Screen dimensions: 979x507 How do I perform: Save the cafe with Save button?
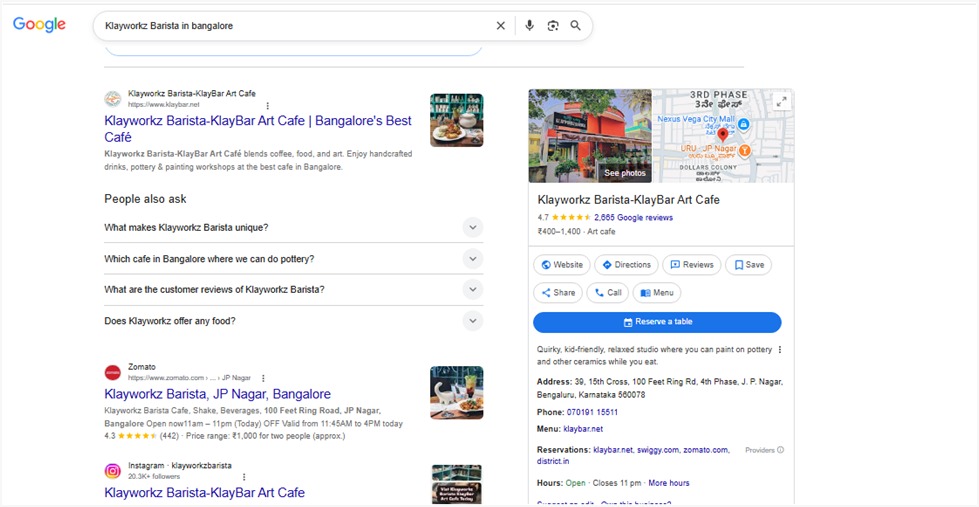click(749, 265)
